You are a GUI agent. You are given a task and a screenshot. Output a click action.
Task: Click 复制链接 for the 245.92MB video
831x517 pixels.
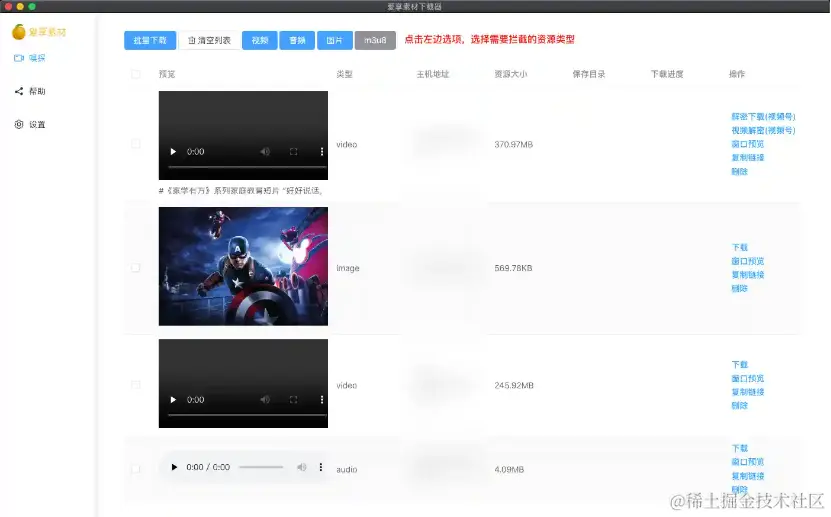click(748, 392)
